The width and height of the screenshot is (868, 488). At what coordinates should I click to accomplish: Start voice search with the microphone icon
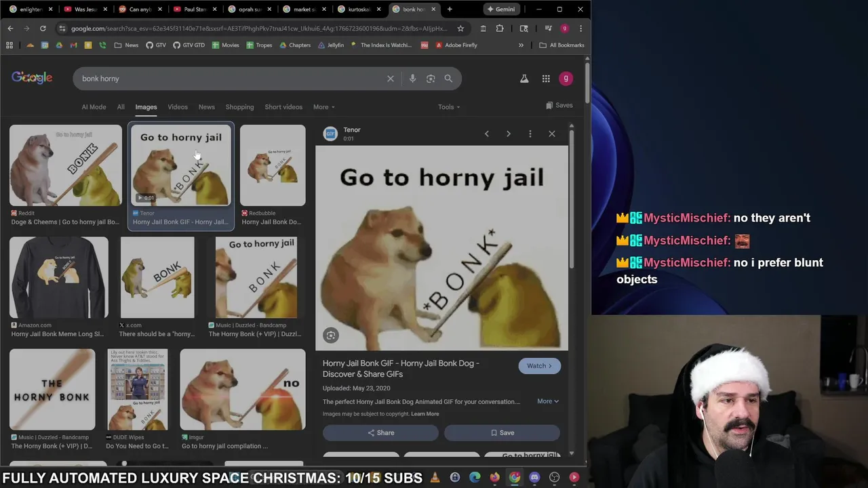412,79
